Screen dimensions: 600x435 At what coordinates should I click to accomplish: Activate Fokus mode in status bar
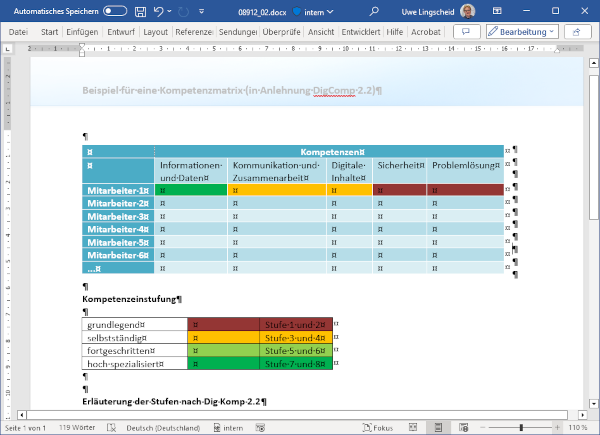tap(381, 427)
